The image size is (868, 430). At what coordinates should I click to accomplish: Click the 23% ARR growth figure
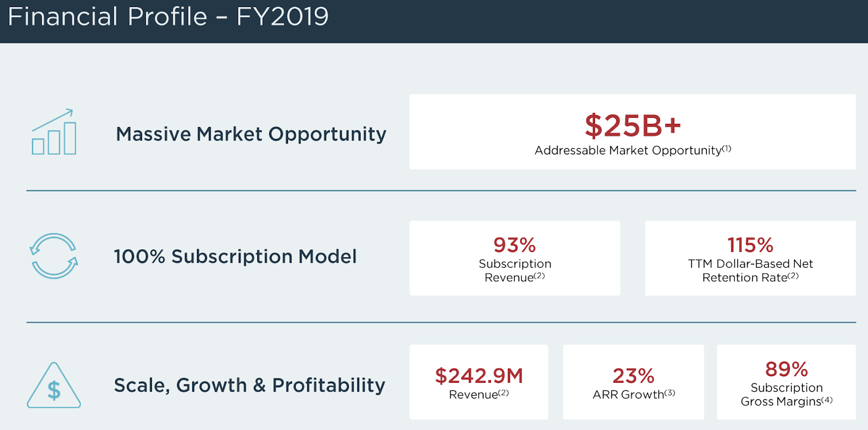633,376
